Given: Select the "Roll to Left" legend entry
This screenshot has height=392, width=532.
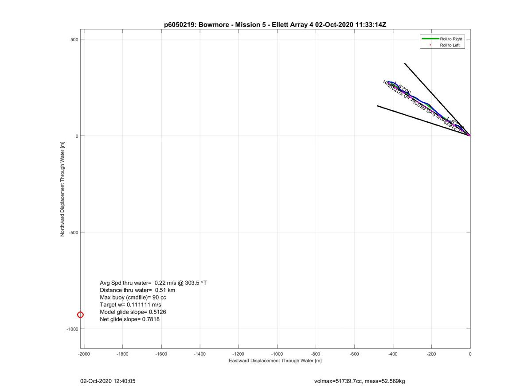Looking at the screenshot, I should pos(450,45).
